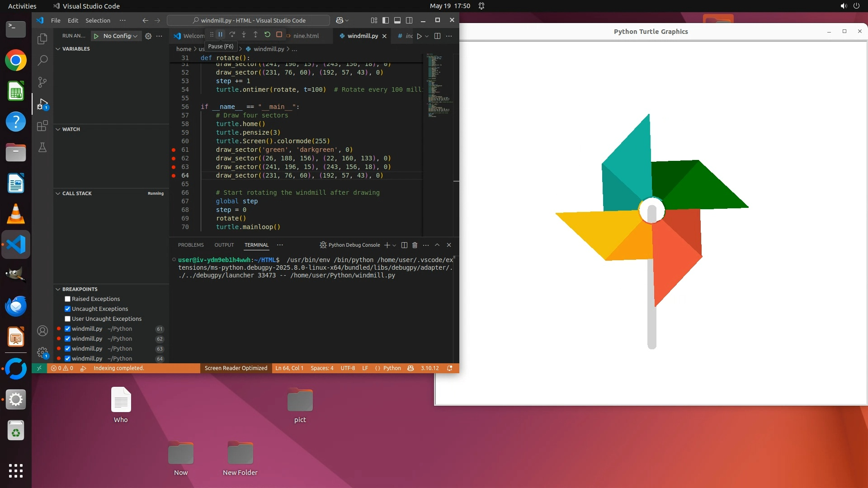Stop debugging with the red square
The width and height of the screenshot is (868, 488).
[279, 35]
